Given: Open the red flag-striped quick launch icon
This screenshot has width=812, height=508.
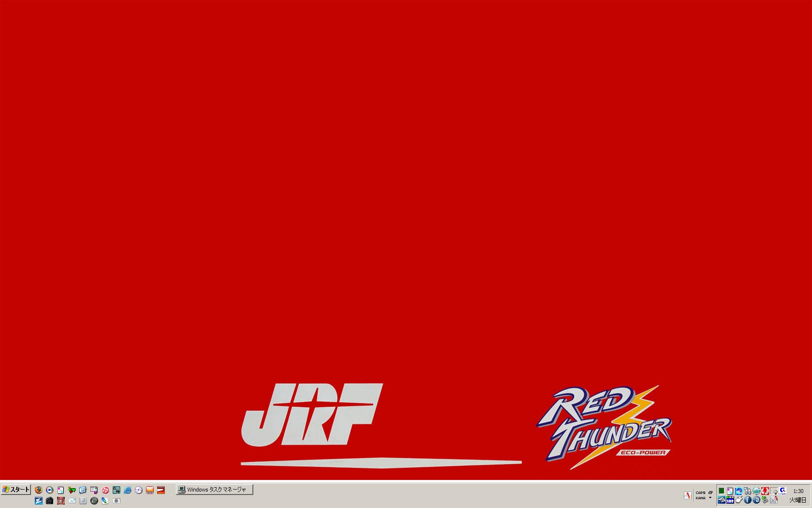Looking at the screenshot, I should point(161,490).
